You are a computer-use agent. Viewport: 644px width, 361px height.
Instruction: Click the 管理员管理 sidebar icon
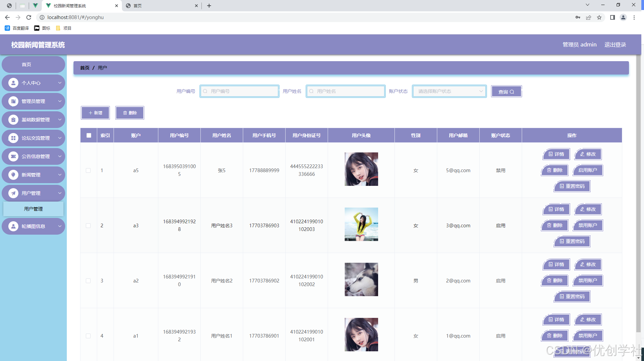(13, 101)
